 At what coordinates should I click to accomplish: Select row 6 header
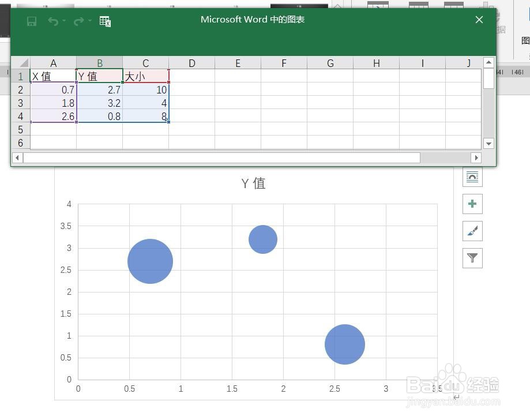coord(21,142)
